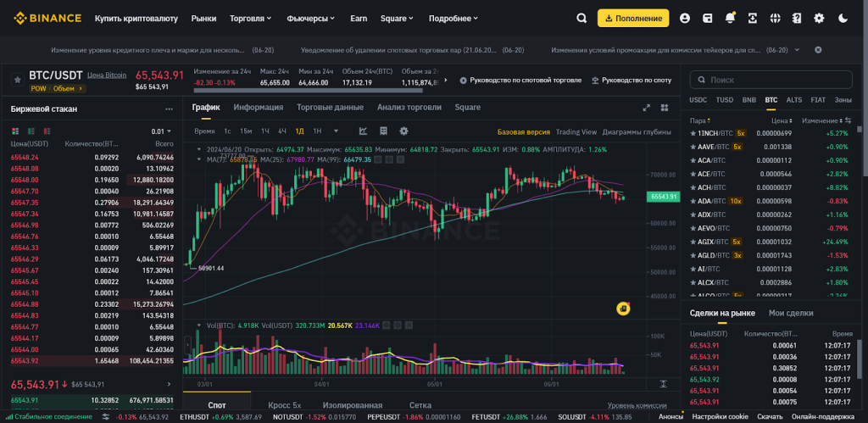
Task: Click the technical indicators chart icon
Action: pos(363,131)
